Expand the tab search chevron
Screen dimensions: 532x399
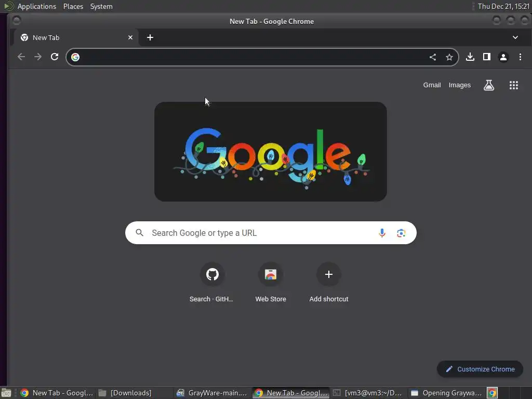point(515,37)
